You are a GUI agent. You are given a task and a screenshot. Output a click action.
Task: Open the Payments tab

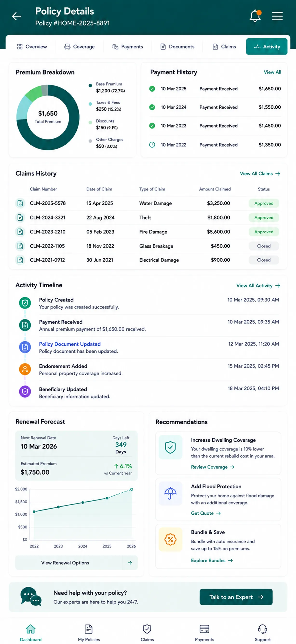tap(128, 47)
